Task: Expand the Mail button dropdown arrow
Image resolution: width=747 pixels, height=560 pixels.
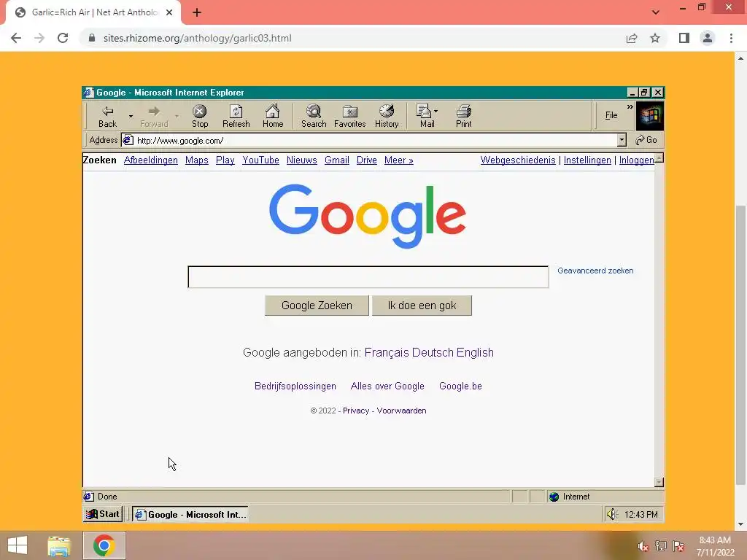Action: (x=436, y=112)
